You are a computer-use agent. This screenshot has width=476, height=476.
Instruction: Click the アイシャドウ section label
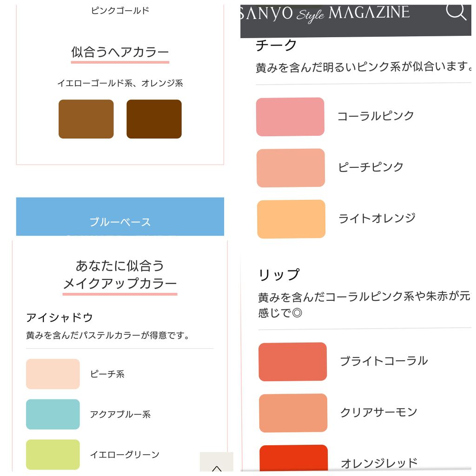point(59,317)
